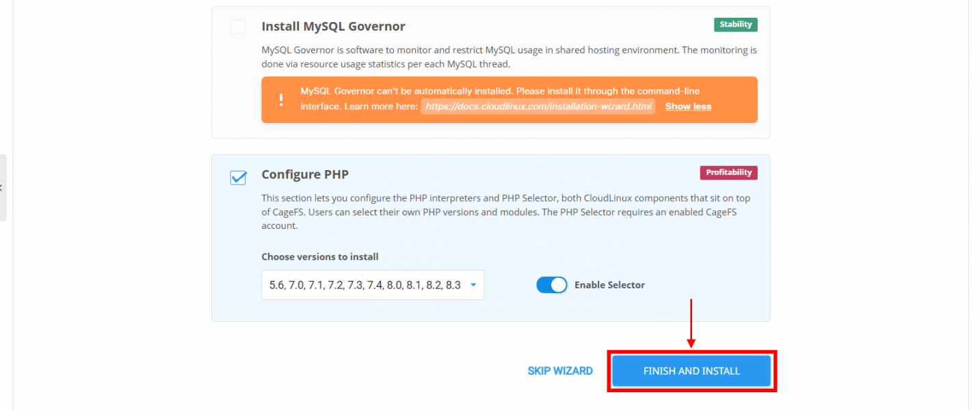Click the green Stability badge
The height and width of the screenshot is (410, 980).
(x=735, y=25)
